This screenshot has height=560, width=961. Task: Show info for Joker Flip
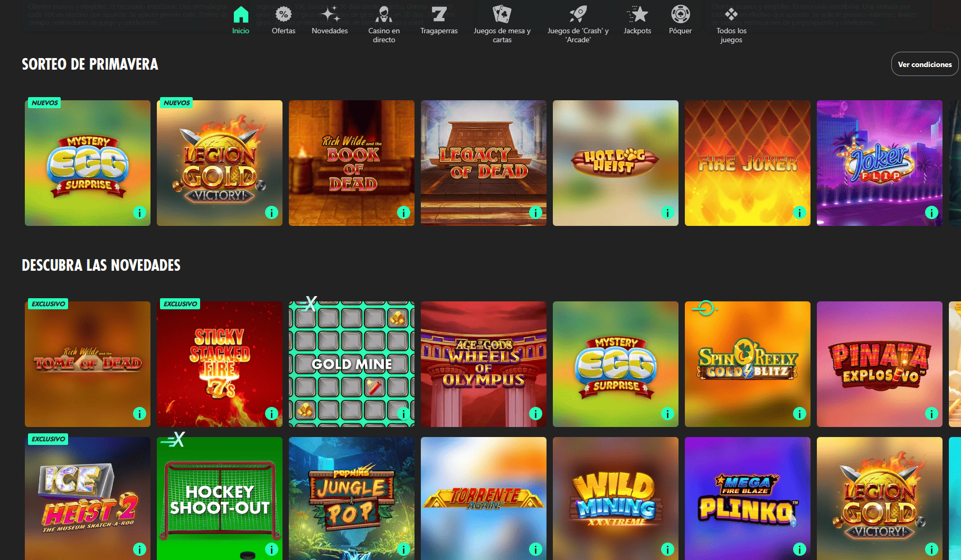pos(931,213)
